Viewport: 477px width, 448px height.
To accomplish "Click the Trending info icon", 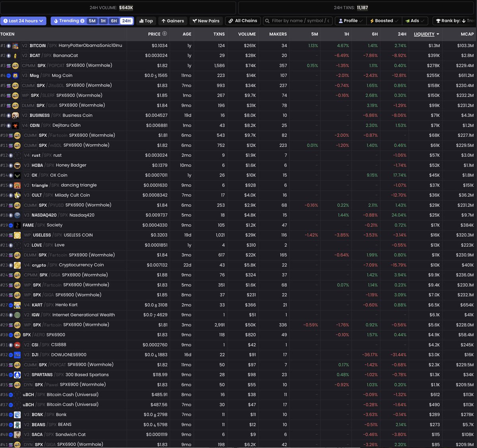I will [x=82, y=21].
